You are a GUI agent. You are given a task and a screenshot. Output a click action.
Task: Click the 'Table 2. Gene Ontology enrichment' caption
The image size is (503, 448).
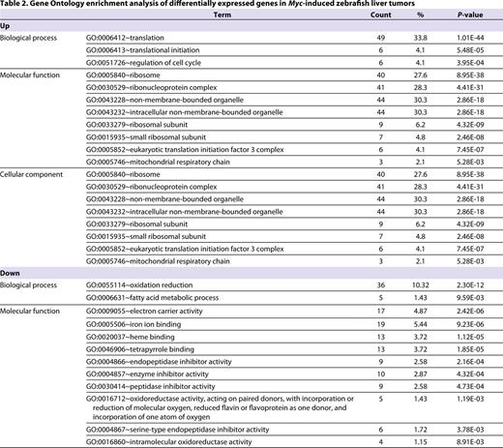(x=207, y=4)
